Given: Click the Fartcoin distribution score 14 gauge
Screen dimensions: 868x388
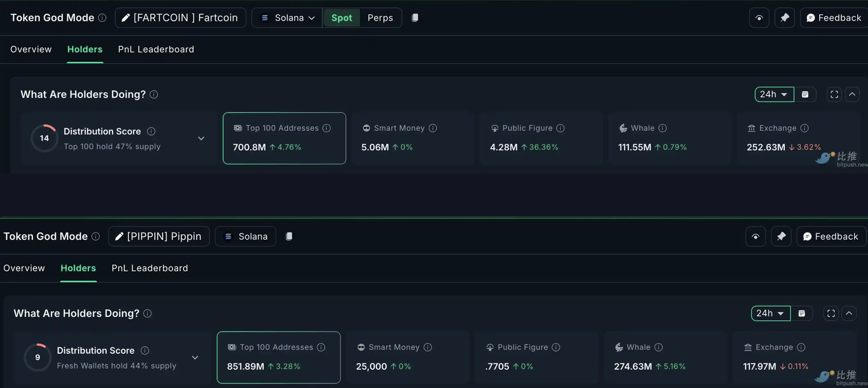Looking at the screenshot, I should 44,138.
